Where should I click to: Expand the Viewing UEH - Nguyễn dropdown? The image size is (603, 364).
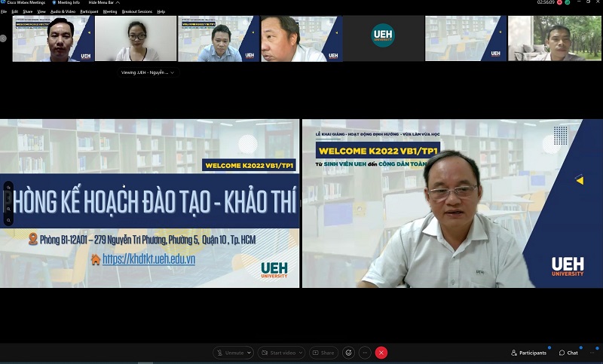tap(148, 72)
